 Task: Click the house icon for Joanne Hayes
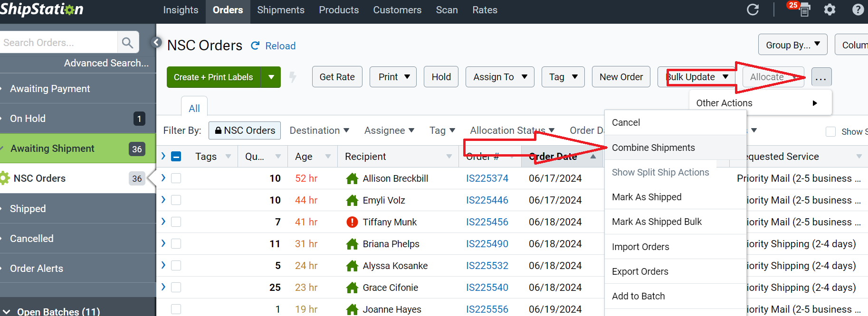click(352, 309)
